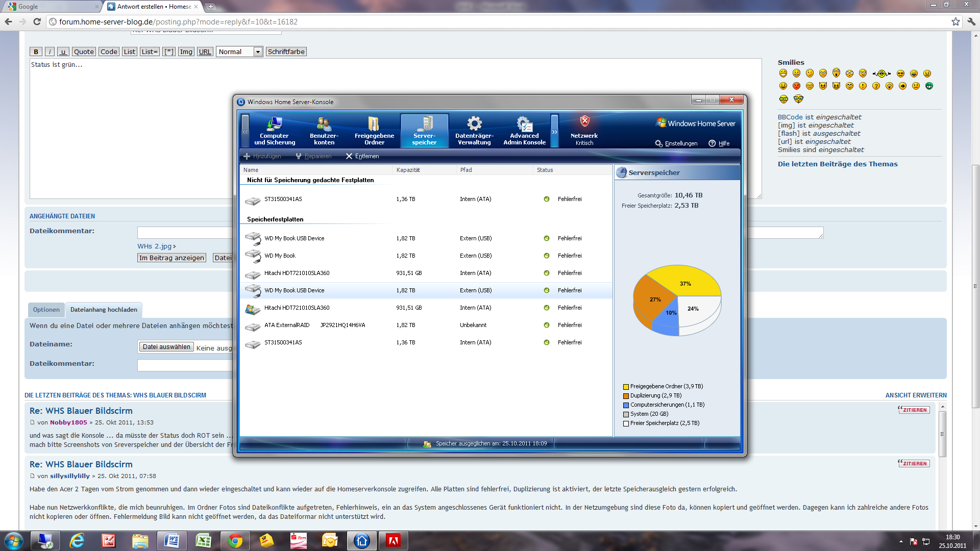Open Hilfe in the console
Viewport: 980px width, 551px height.
[x=719, y=143]
